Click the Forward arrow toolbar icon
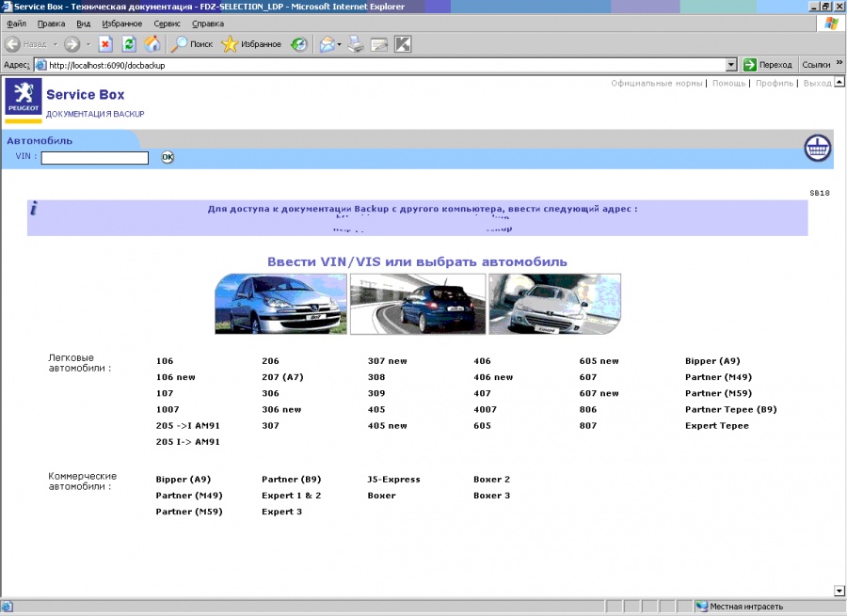Viewport: 847px width, 616px height. click(x=72, y=44)
